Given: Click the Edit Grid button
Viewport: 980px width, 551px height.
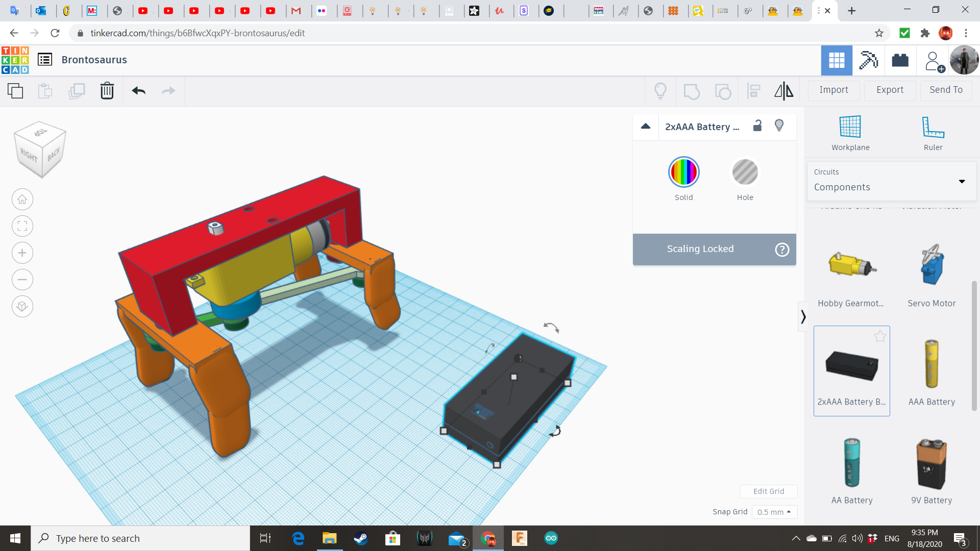Looking at the screenshot, I should 768,491.
